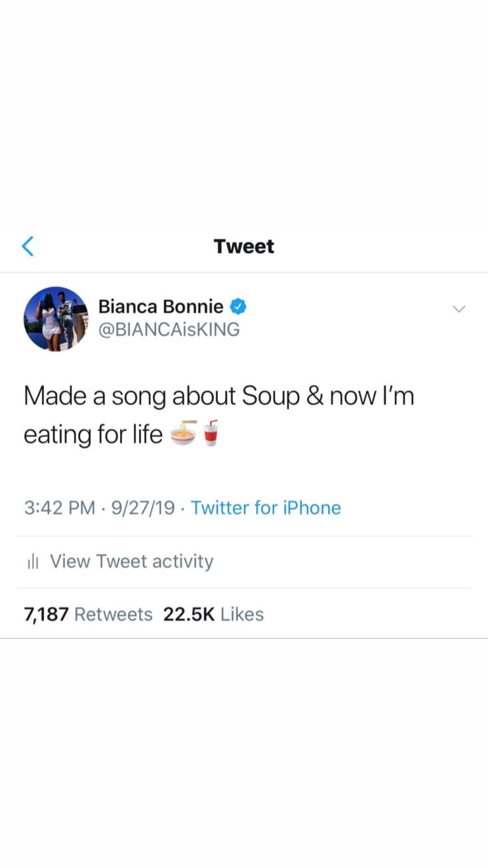Screen dimensions: 488x868
Task: Click the @BIANCAisKING handle
Action: (170, 329)
